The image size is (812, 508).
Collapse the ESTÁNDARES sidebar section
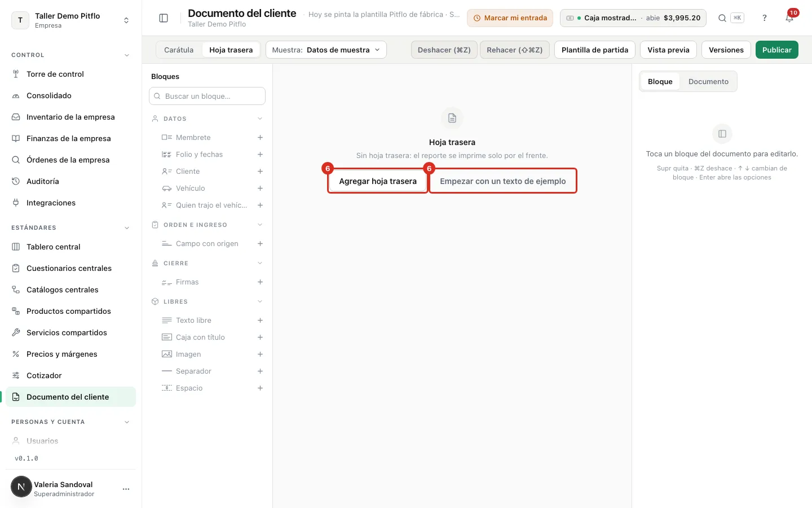(x=127, y=228)
